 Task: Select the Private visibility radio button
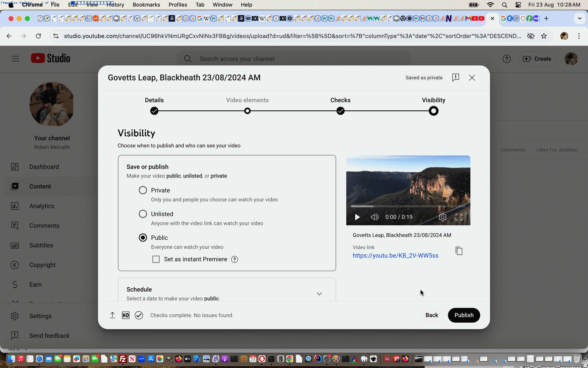click(x=143, y=190)
